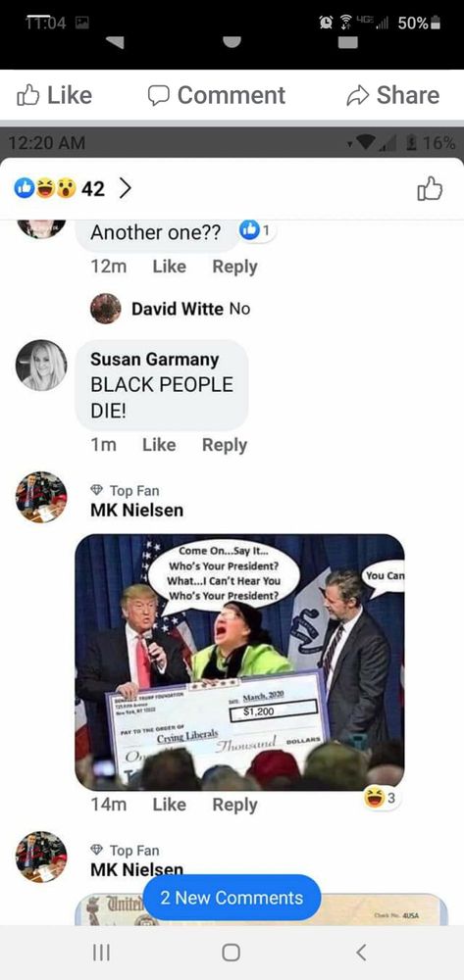Tap Android recent apps navigation icon
The width and height of the screenshot is (464, 980).
click(x=101, y=953)
